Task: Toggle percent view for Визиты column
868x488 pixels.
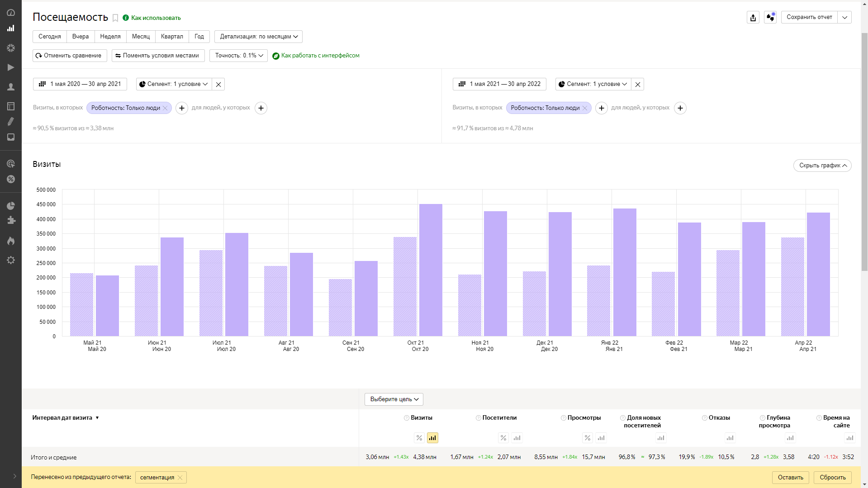Action: (x=419, y=438)
